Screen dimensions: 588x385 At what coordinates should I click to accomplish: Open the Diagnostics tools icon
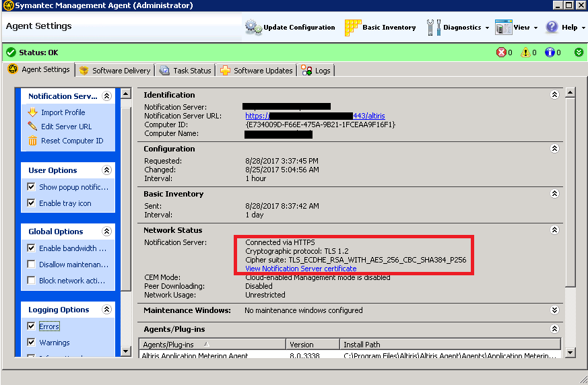click(x=434, y=28)
